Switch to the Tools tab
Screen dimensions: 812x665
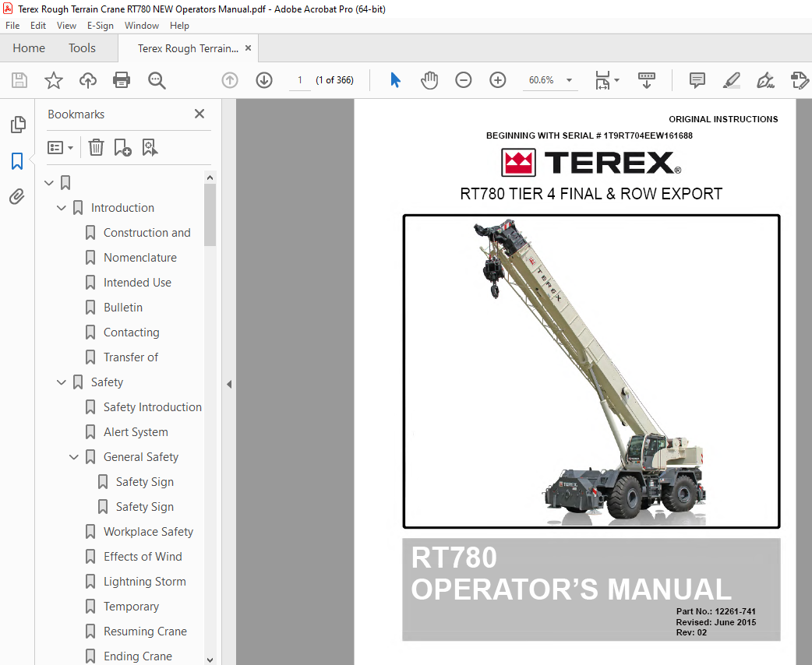[82, 48]
